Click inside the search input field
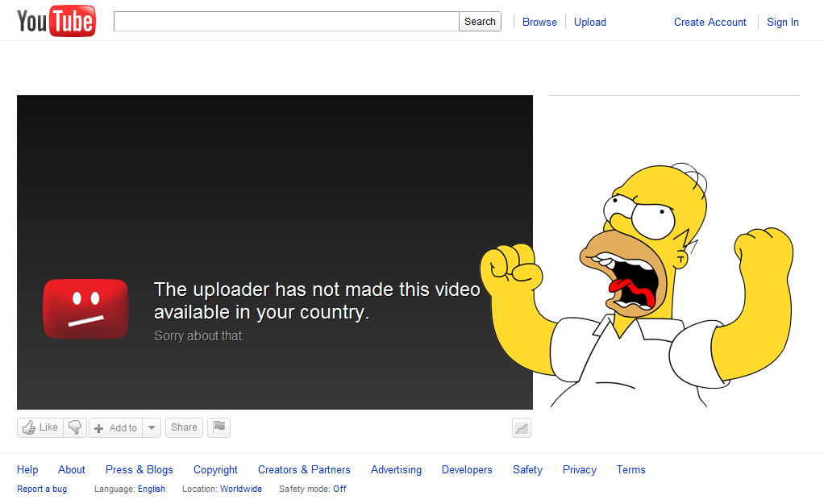824x504 pixels. point(285,21)
